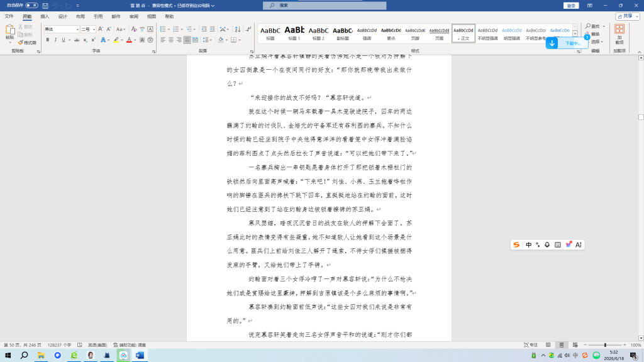Toggle Superscript formatting
This screenshot has height=362, width=644.
(x=93, y=40)
